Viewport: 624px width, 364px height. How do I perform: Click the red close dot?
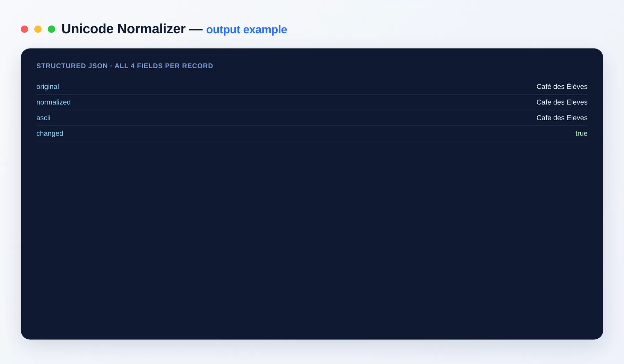click(24, 29)
